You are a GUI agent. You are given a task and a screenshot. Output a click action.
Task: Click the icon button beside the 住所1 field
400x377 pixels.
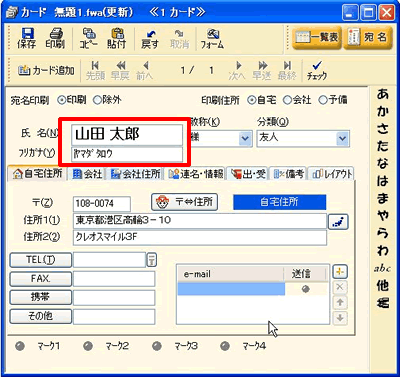point(338,222)
